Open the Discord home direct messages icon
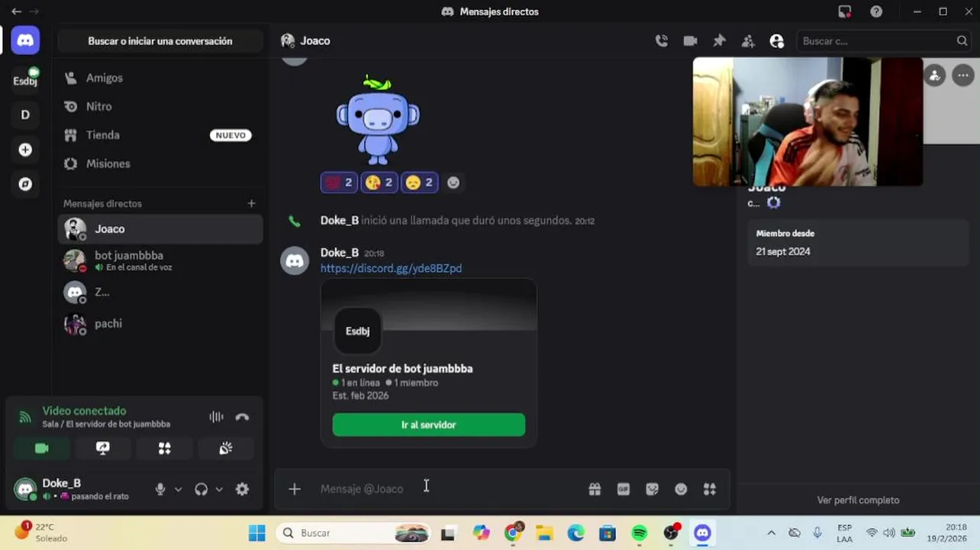 click(25, 40)
